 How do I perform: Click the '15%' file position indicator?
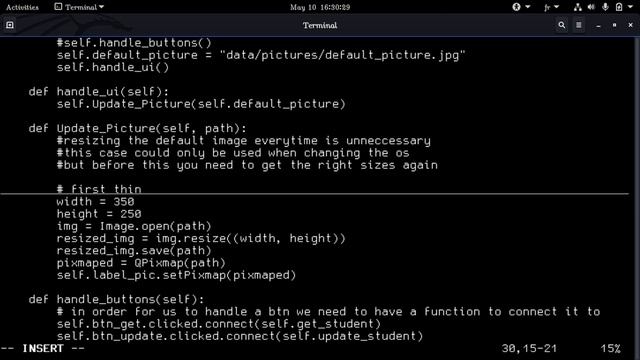coord(610,349)
